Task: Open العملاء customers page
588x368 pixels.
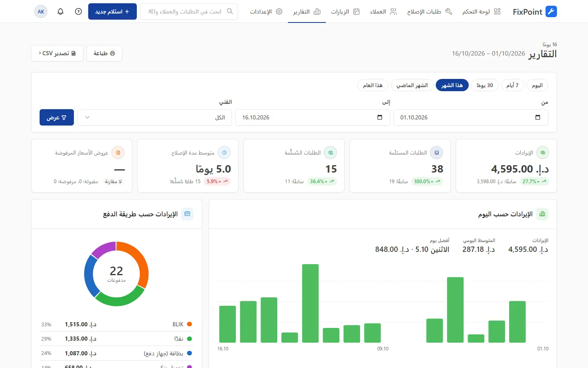Action: 383,11
